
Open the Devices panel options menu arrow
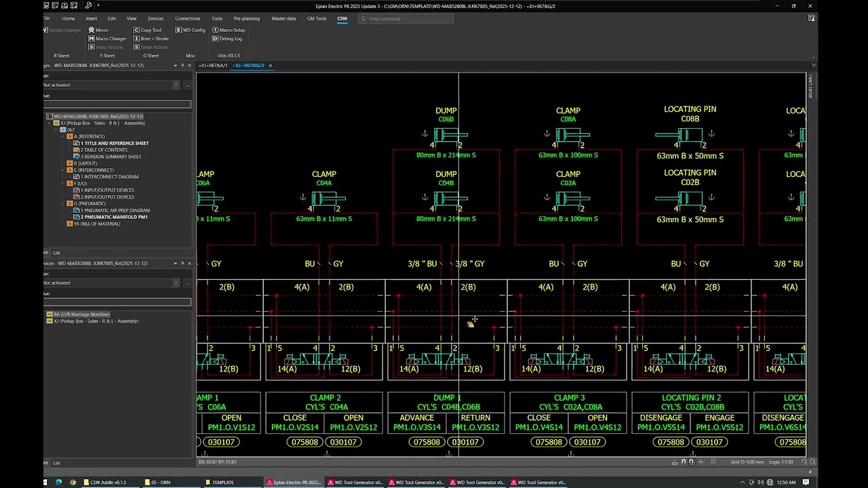175,263
